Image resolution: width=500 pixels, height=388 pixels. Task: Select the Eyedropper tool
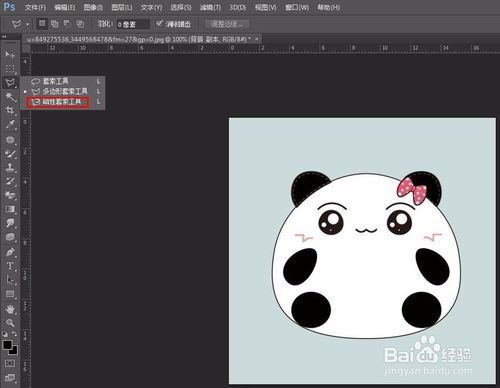tap(10, 124)
